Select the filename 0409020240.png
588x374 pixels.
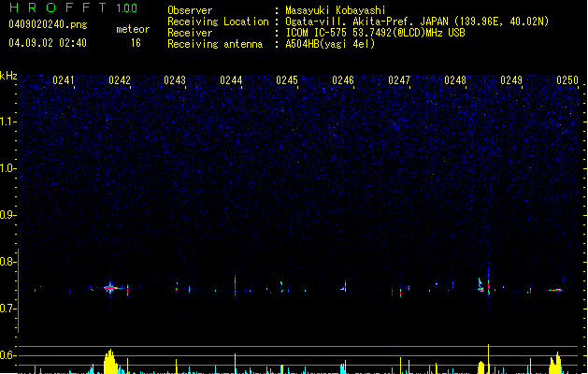(48, 24)
